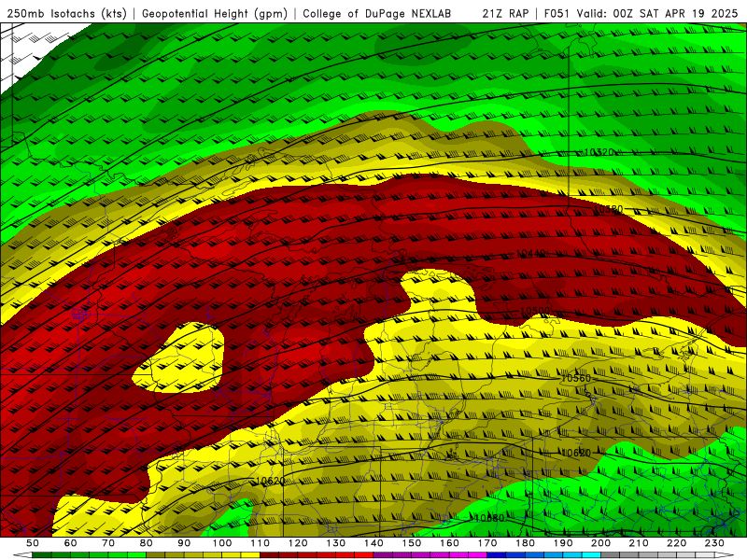Click the 130 value on the color scale
Image resolution: width=747 pixels, height=560 pixels.
click(335, 543)
